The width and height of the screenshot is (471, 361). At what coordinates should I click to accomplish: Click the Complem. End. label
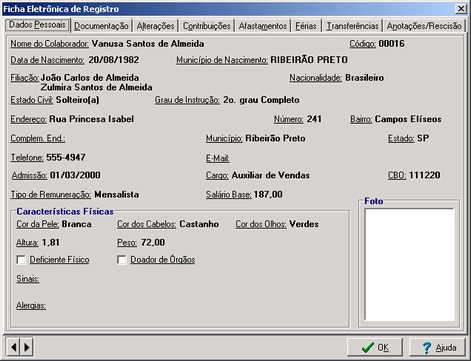[38, 138]
